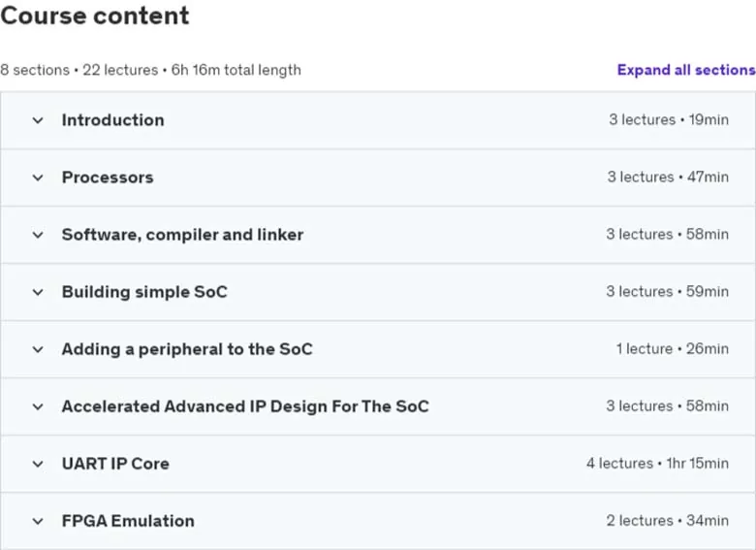Screen dimensions: 756x550
Task: Open Adding a peripheral to the SoC
Action: (187, 349)
